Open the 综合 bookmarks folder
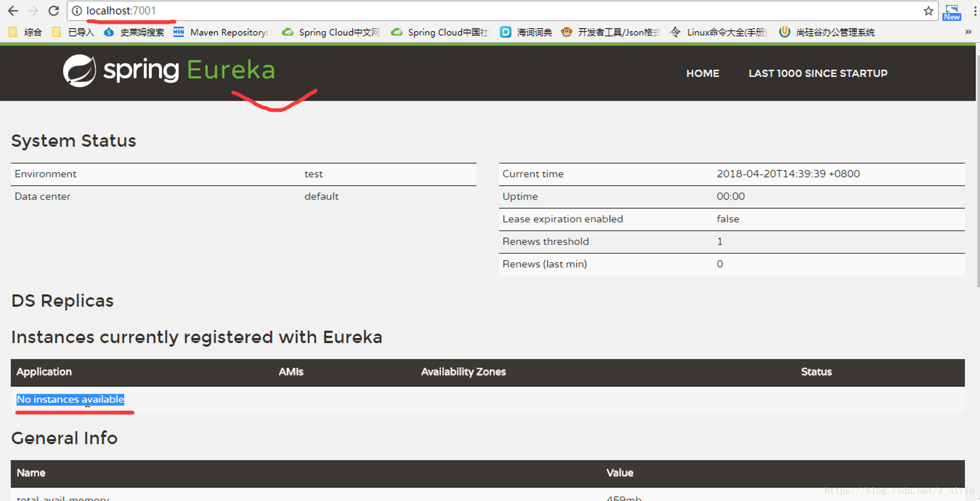980x501 pixels. tap(25, 32)
